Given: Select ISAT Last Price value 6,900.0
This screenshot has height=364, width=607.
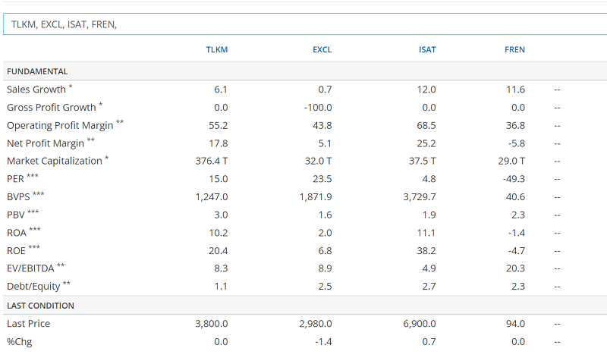Looking at the screenshot, I should pos(420,323).
